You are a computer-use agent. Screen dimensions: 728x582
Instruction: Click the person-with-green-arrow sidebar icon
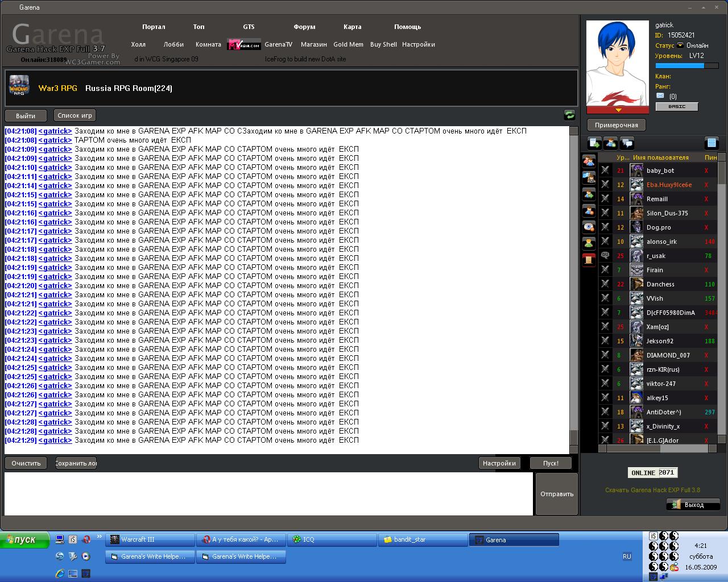(589, 194)
